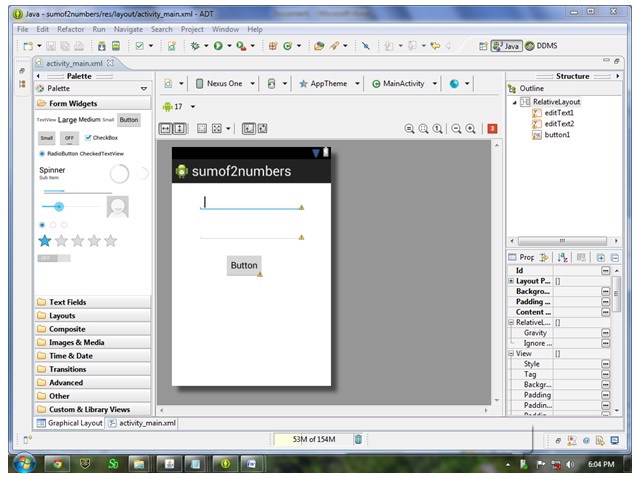This screenshot has width=637, height=479.
Task: Close the activity_main.xml editor tab
Action: (x=110, y=63)
